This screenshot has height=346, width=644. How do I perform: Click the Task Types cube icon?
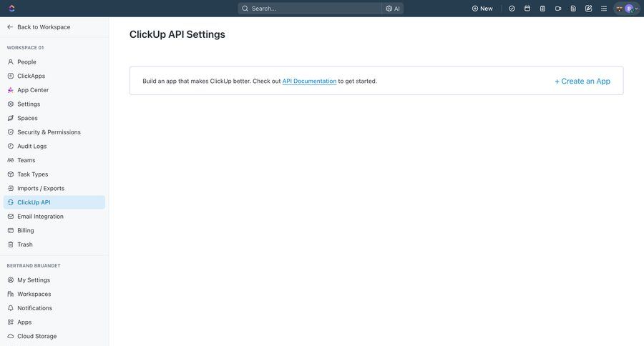point(11,174)
